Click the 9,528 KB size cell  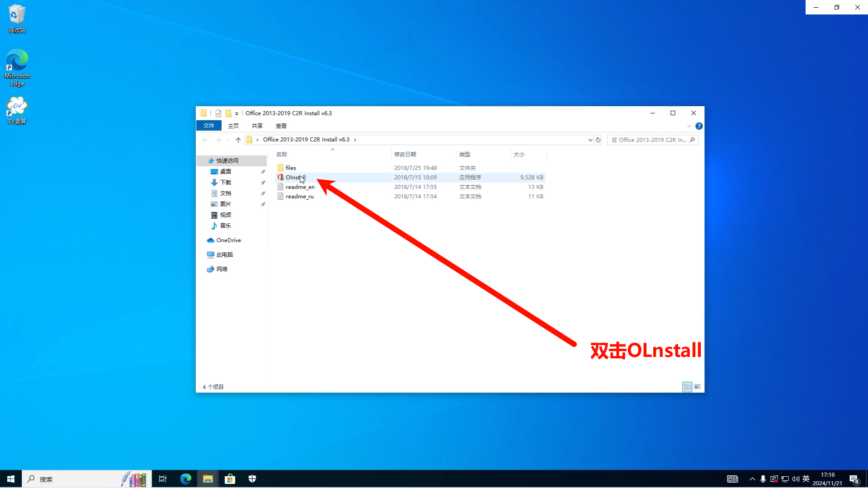(x=532, y=177)
